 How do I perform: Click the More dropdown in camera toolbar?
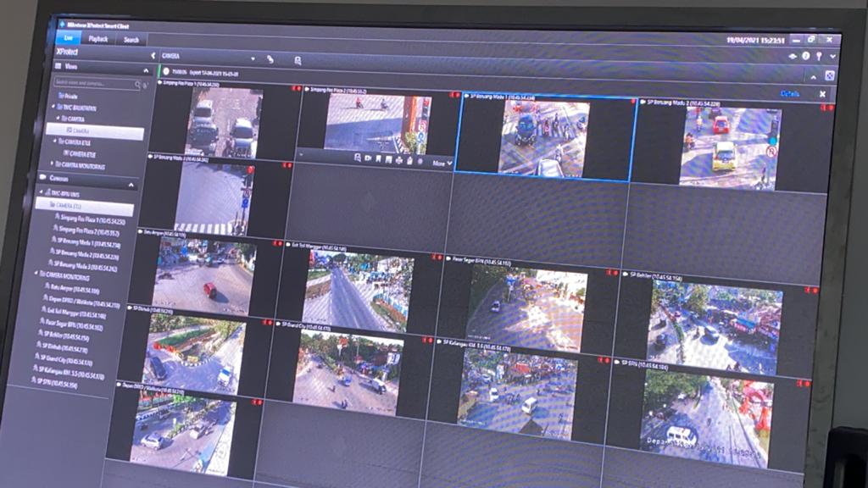(442, 163)
